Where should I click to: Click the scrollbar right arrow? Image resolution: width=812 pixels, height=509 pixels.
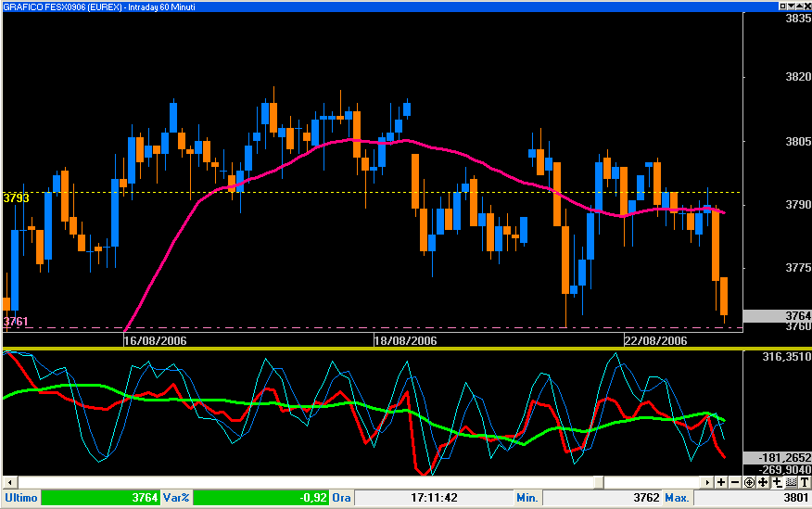(707, 482)
